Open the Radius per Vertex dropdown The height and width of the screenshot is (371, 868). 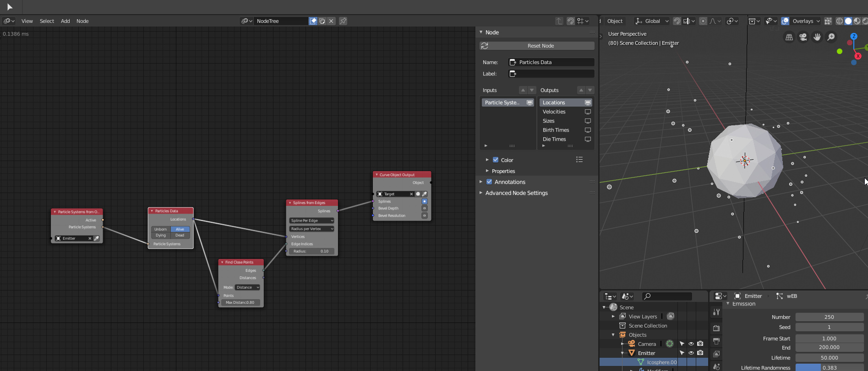(x=311, y=229)
